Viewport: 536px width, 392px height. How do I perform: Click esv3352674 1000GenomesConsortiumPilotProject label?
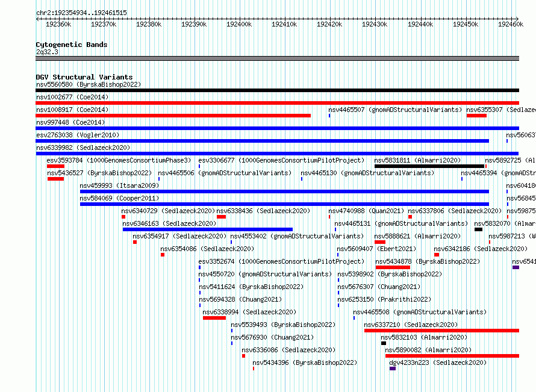(x=281, y=261)
